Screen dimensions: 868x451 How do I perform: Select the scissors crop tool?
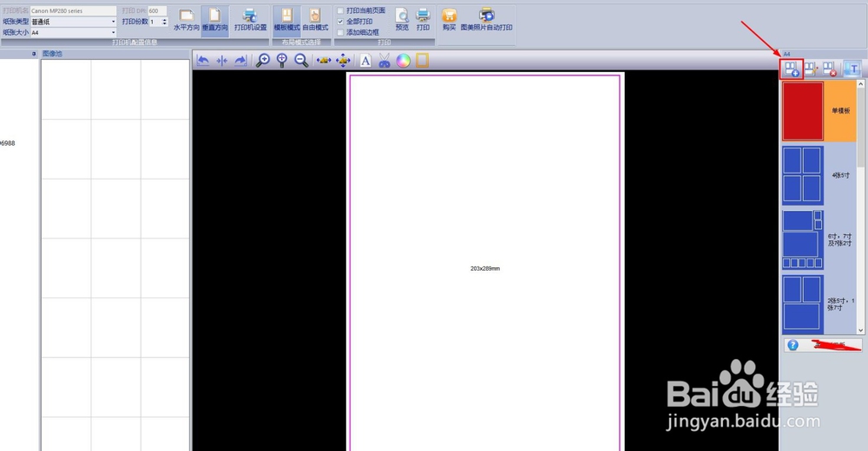click(385, 61)
